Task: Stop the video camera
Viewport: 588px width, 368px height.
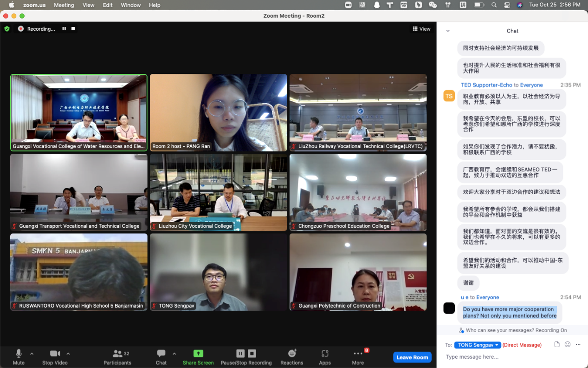Action: 55,357
